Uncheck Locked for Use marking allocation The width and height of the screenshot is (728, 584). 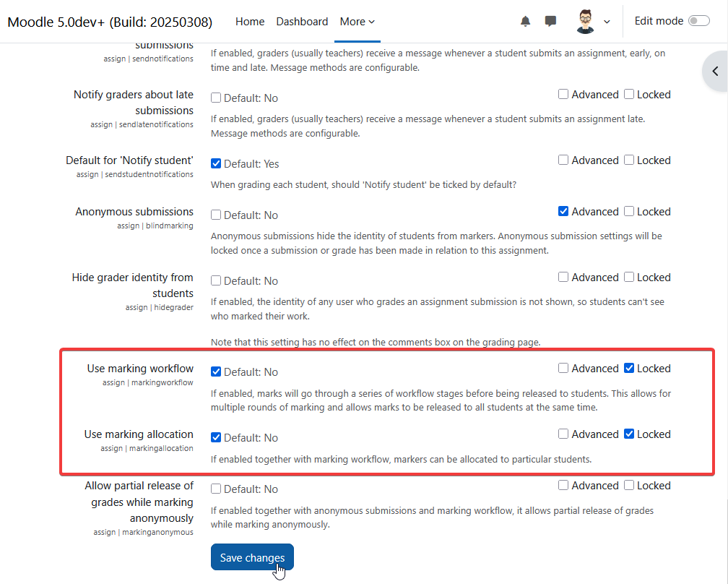[x=629, y=434]
